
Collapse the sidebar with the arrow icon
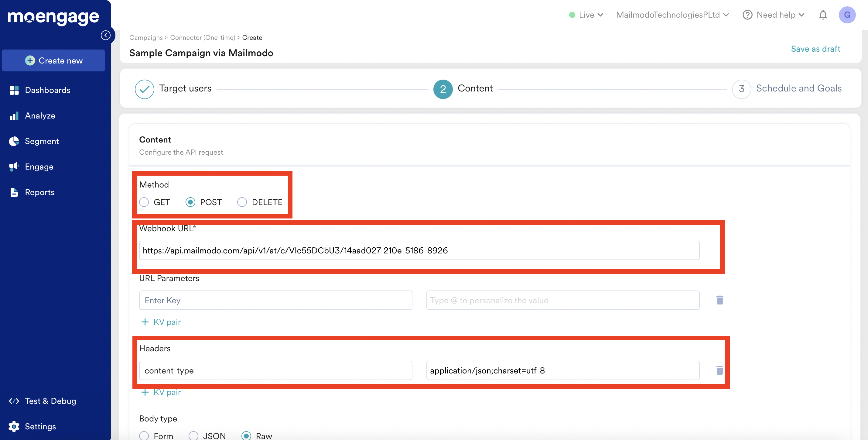pos(105,35)
